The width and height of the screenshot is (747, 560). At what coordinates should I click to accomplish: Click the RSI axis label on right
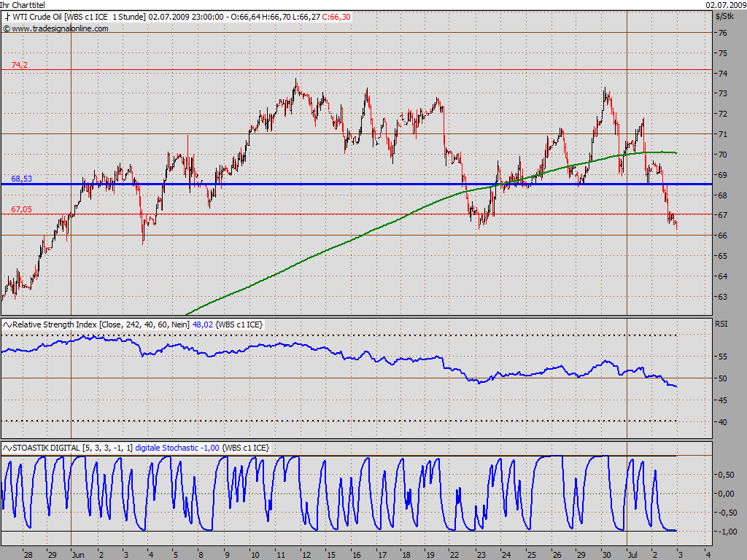[x=721, y=324]
